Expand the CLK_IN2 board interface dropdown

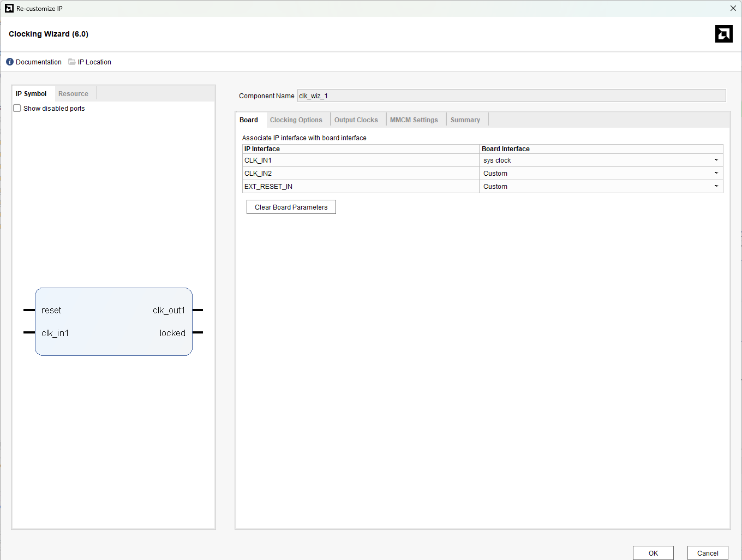coord(716,174)
